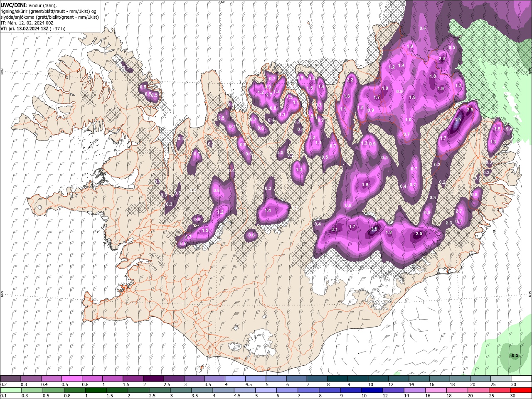Click the 2.2 snowfall value in the north
The height and width of the screenshot is (399, 532).
350,80
